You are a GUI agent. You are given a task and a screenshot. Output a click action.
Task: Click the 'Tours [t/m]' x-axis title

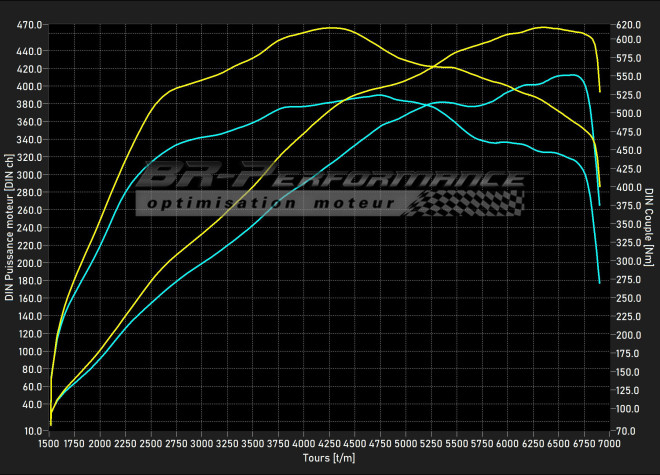(x=329, y=458)
